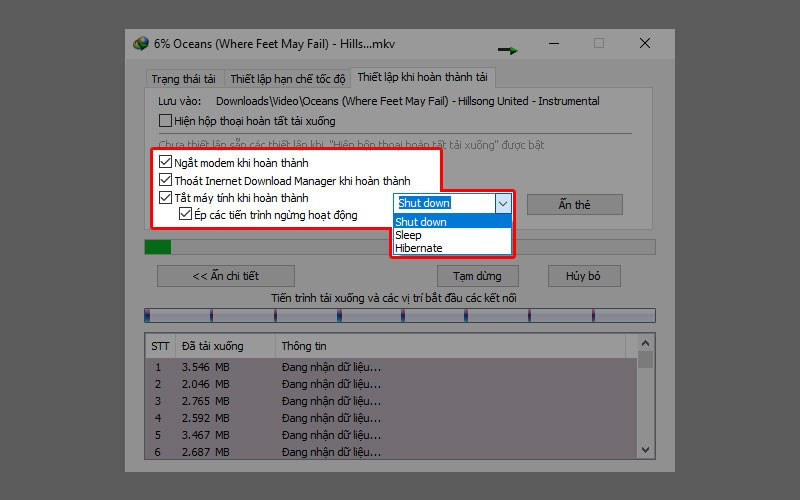The width and height of the screenshot is (800, 500).
Task: Click the << Ẩn chi tiết button
Action: [x=226, y=276]
